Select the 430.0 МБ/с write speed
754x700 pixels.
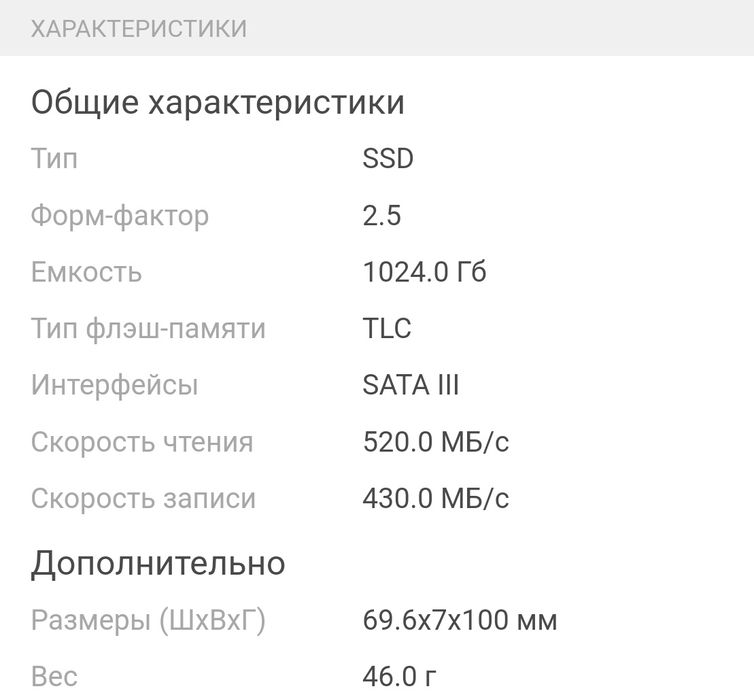(x=435, y=498)
